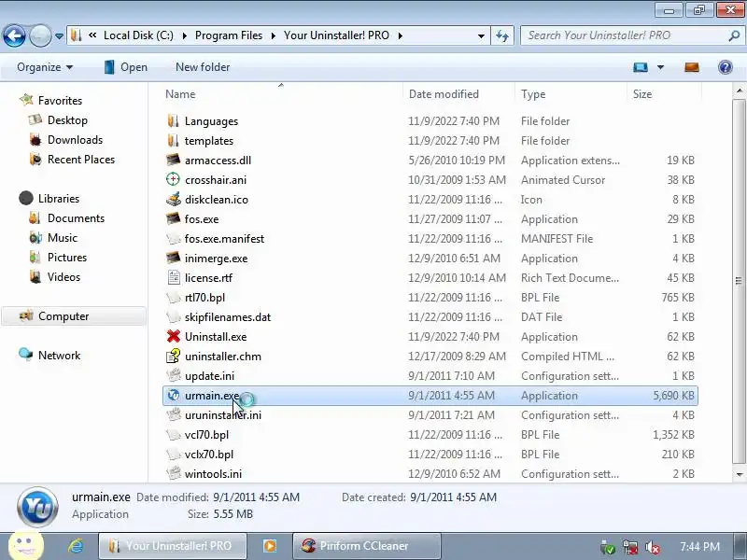Click the greyed Forward navigation arrow

[40, 35]
